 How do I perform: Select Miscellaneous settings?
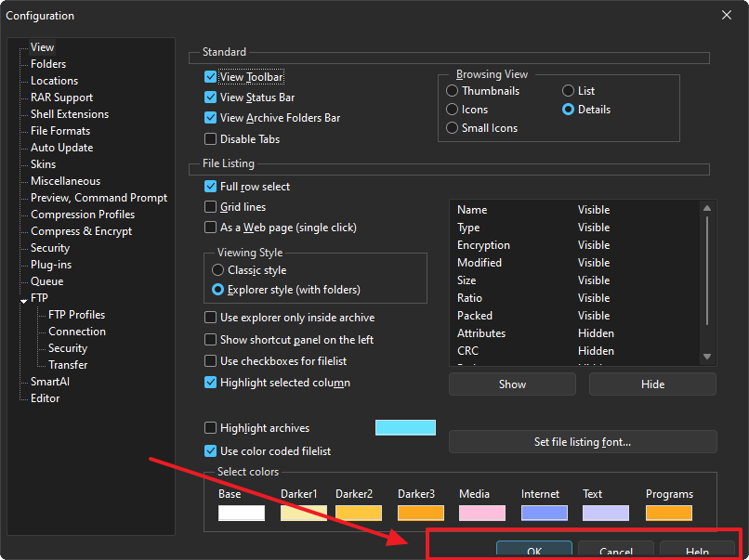point(65,181)
